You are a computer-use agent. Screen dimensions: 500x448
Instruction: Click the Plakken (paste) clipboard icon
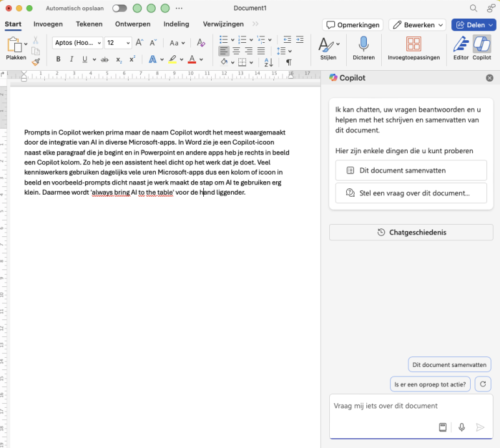click(x=14, y=44)
